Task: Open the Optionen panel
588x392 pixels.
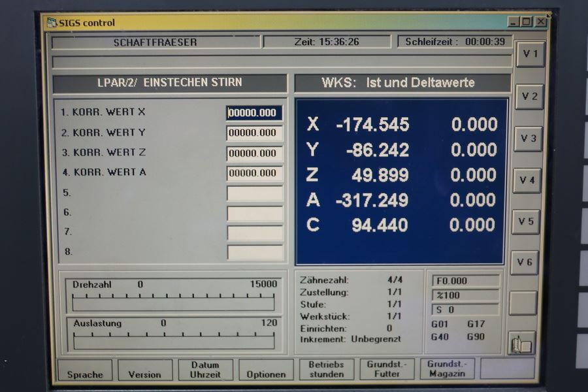Action: pyautogui.click(x=266, y=370)
